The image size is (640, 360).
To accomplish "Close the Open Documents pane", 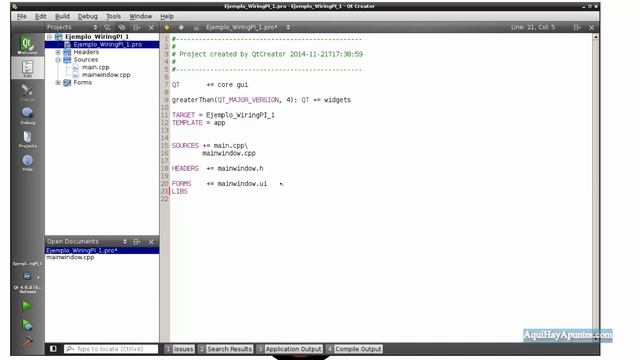I will click(x=151, y=242).
